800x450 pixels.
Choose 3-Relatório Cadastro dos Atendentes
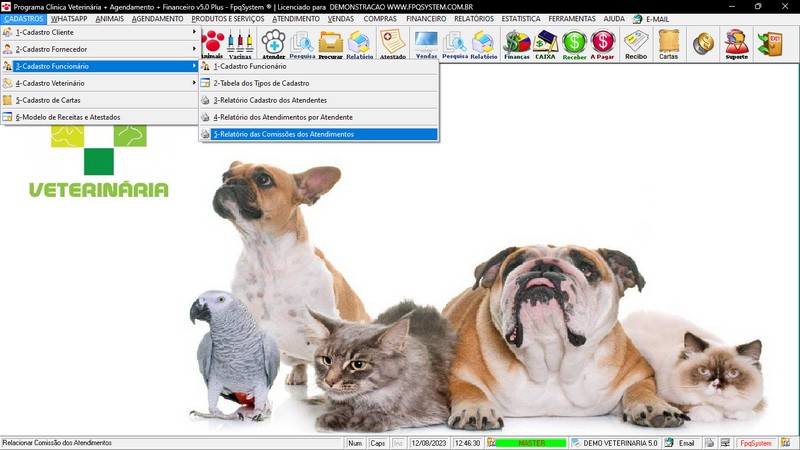[x=319, y=100]
